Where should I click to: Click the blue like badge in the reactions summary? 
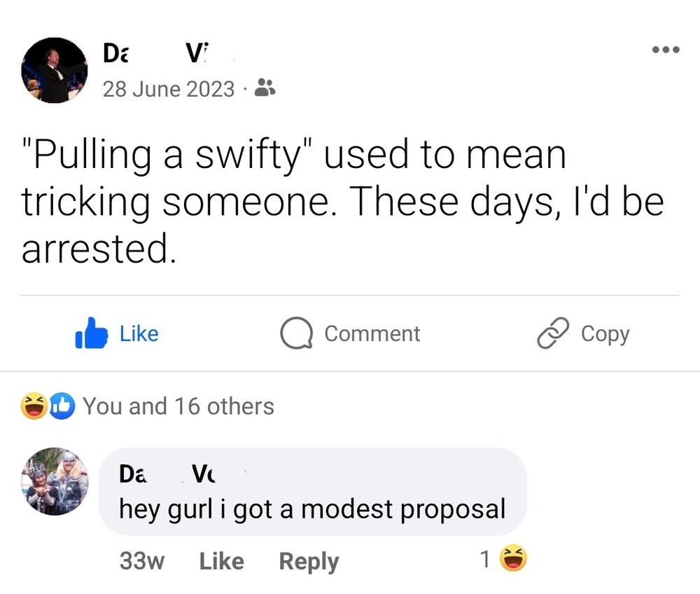[62, 406]
